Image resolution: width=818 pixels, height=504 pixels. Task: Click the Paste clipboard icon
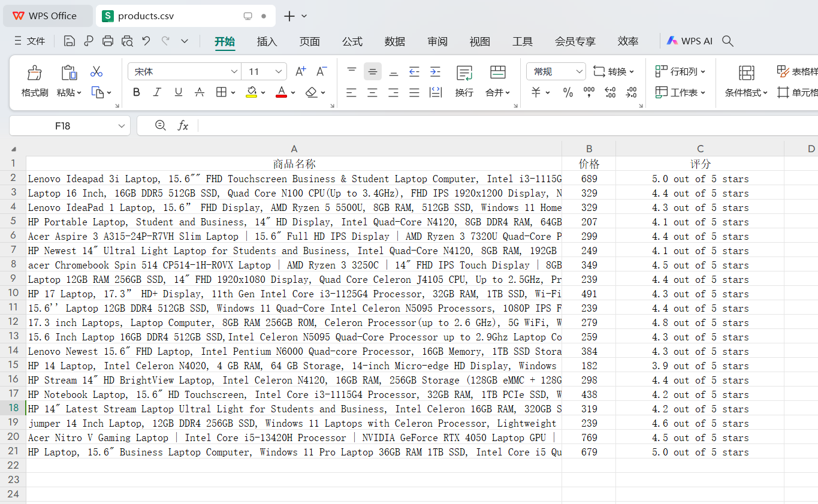[x=69, y=73]
